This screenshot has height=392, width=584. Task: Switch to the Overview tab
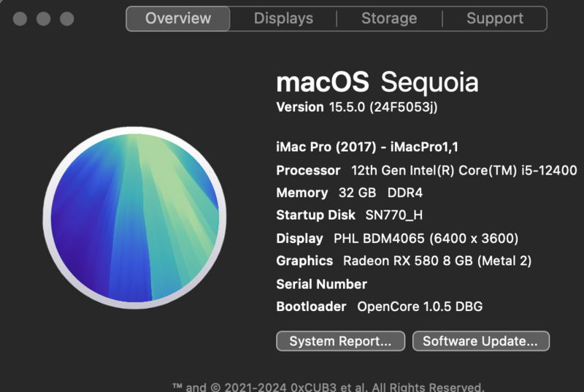pos(178,18)
